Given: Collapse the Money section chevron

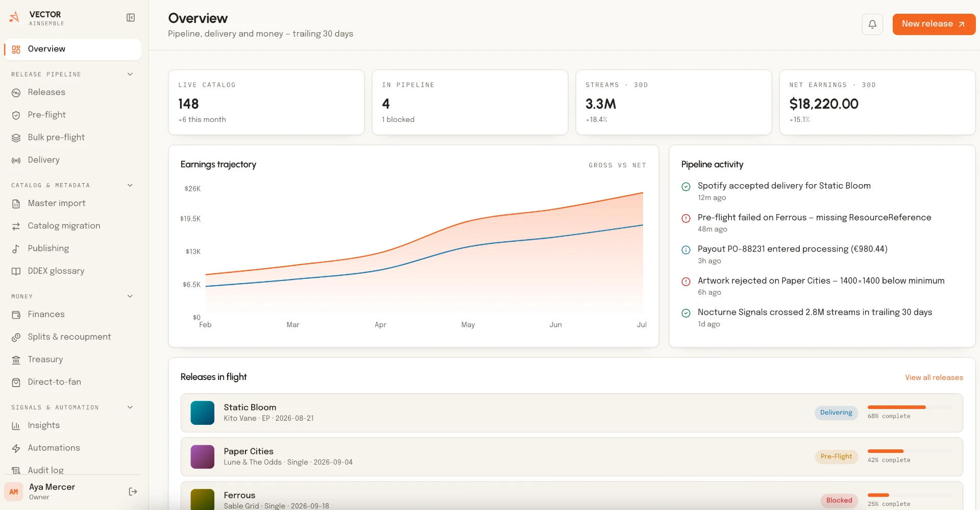Looking at the screenshot, I should [130, 296].
